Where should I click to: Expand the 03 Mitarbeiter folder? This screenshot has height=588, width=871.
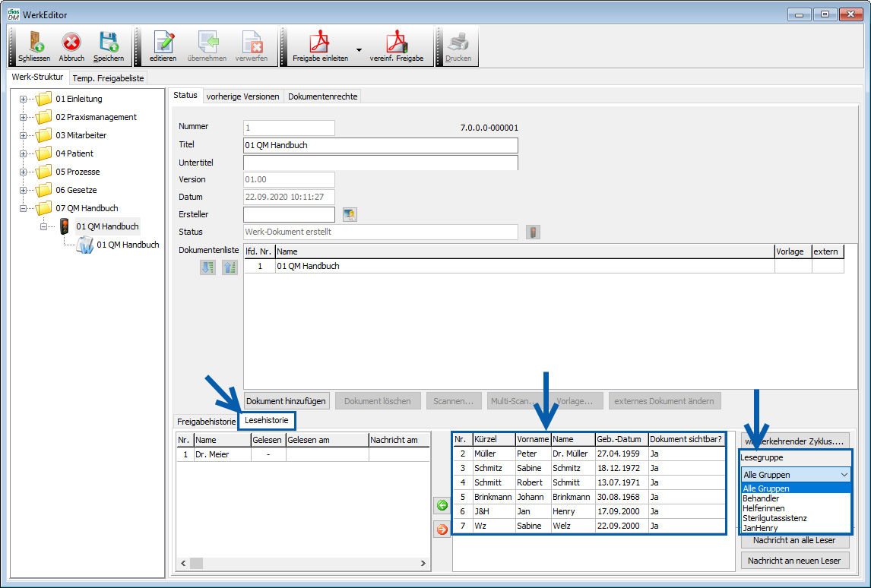point(23,135)
